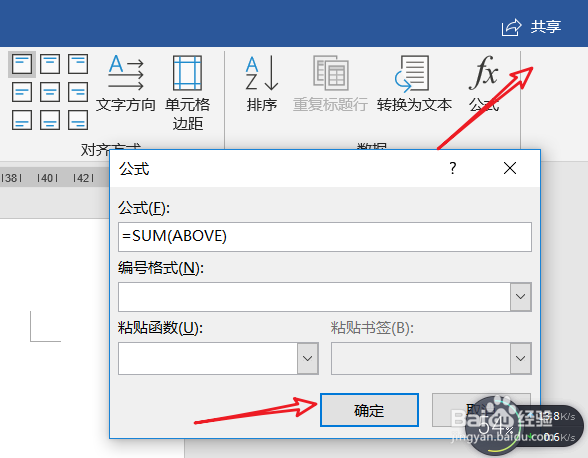Select the Align Center Right alignment icon
The width and height of the screenshot is (588, 458).
coord(78,92)
